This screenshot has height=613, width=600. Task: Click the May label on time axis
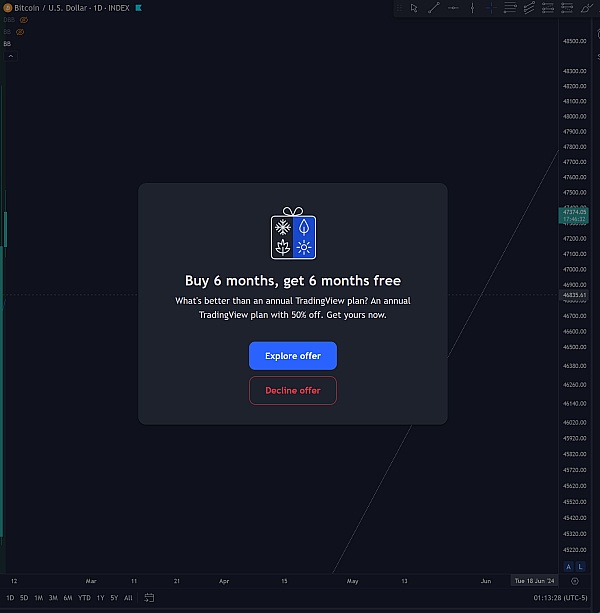(352, 581)
